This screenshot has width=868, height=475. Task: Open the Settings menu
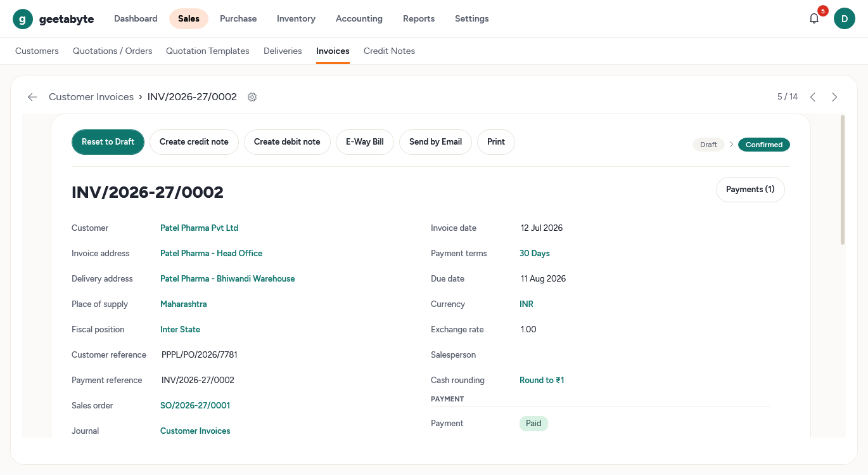click(472, 19)
